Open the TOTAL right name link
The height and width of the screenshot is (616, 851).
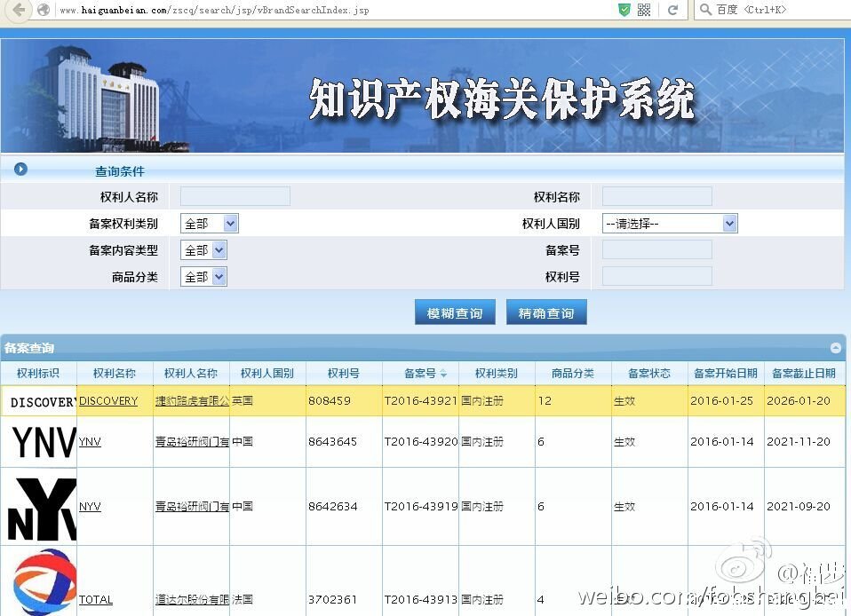96,599
